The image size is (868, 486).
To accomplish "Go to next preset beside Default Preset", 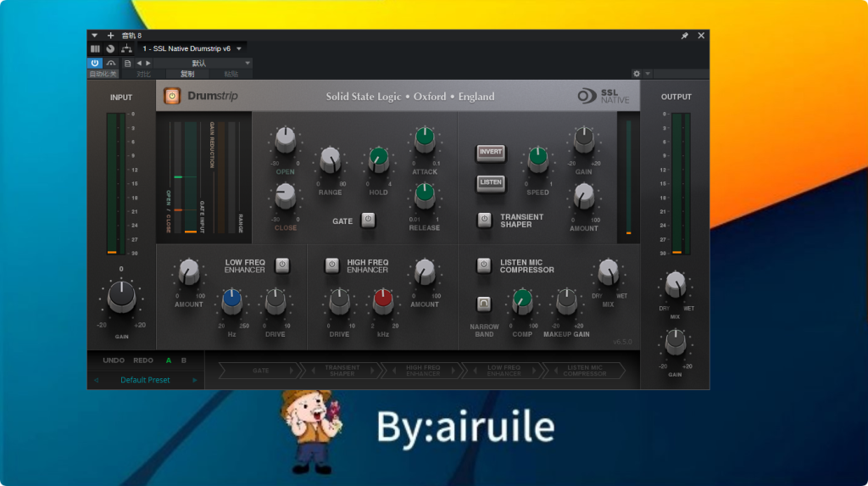I will (194, 380).
